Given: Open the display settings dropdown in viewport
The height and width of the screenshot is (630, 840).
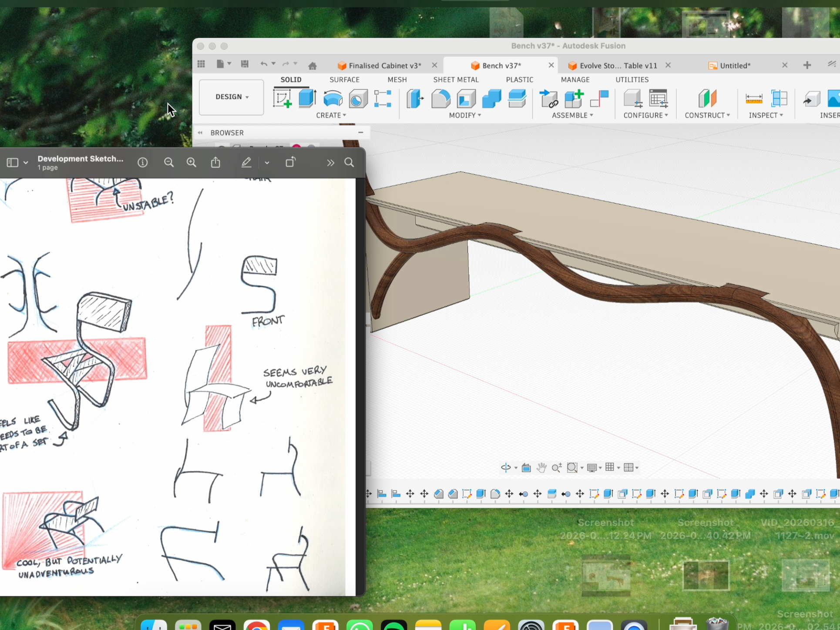Looking at the screenshot, I should point(599,468).
